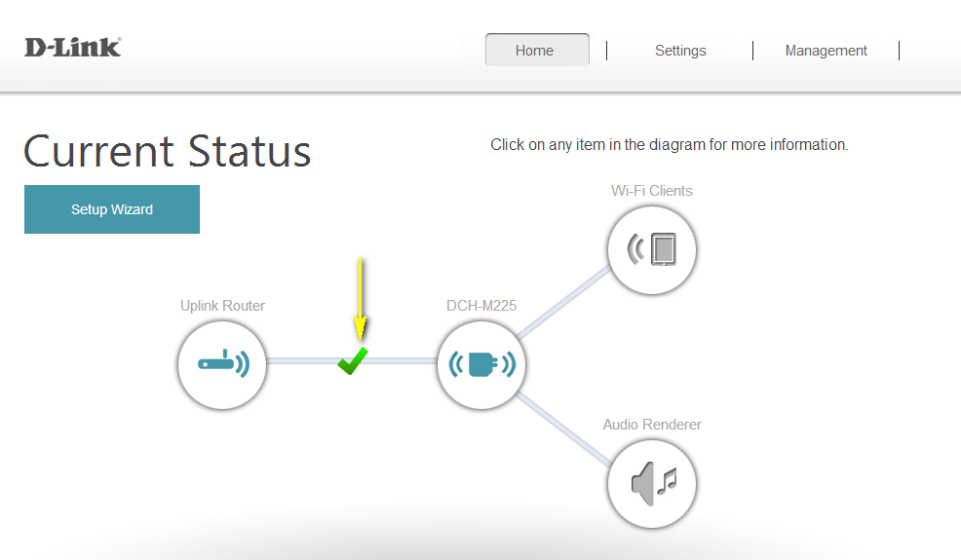This screenshot has width=961, height=560.
Task: Select the "Wi-Fi Clients" text label
Action: [x=651, y=191]
